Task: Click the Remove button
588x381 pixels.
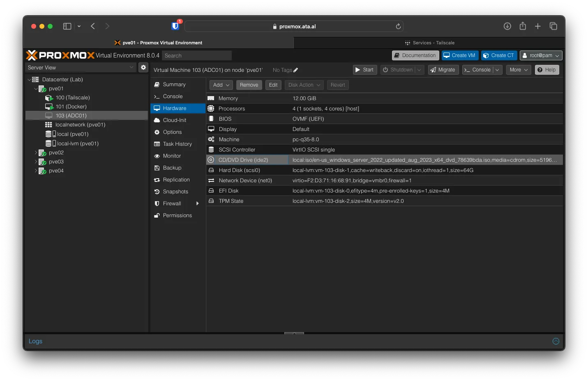Action: [x=249, y=85]
